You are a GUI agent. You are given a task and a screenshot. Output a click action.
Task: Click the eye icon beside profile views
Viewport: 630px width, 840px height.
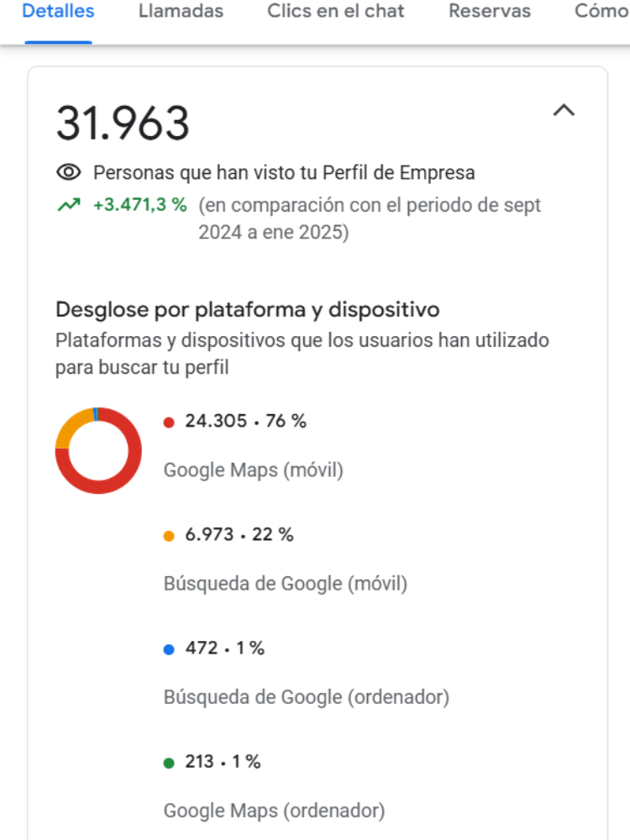coord(68,173)
